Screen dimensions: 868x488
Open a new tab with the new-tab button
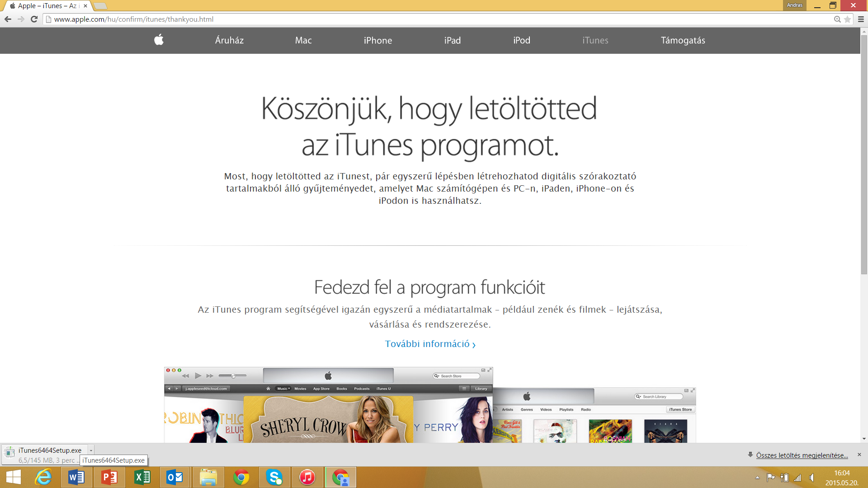pos(100,6)
